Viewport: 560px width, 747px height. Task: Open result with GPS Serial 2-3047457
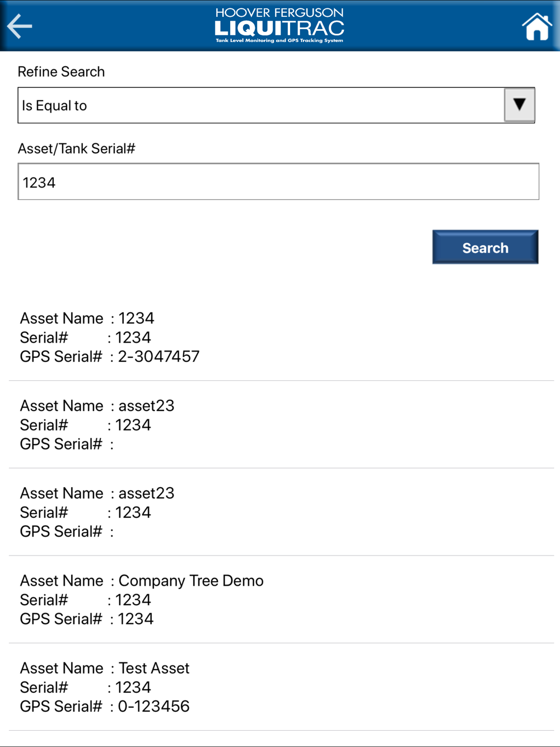[280, 337]
